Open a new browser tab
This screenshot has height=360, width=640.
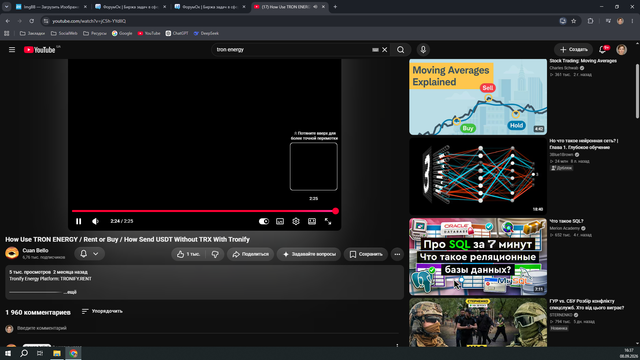click(335, 7)
